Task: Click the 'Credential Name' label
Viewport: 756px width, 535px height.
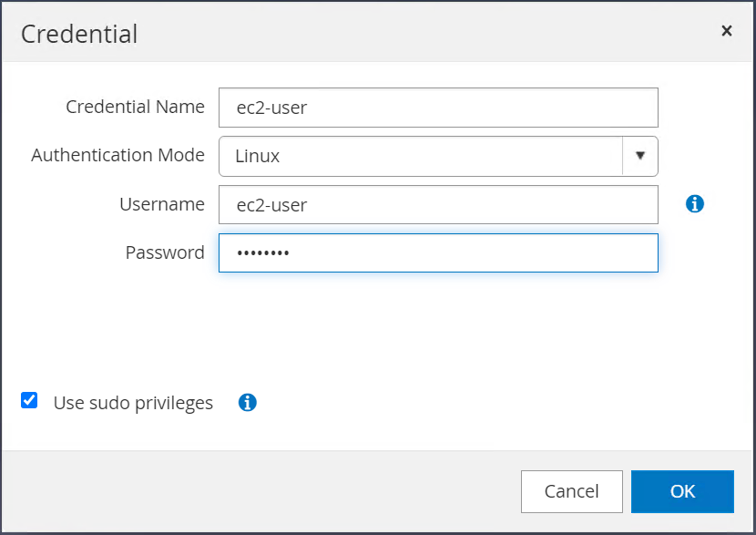Action: (135, 108)
